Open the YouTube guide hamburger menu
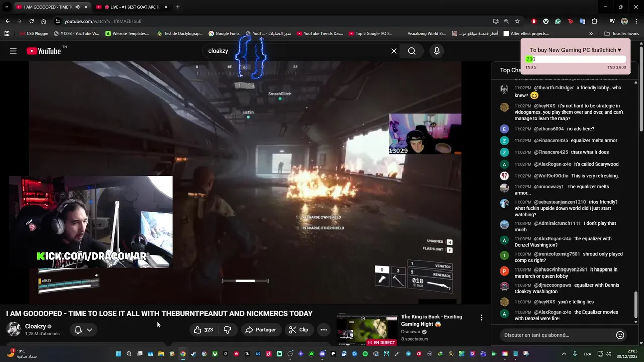 (x=13, y=51)
